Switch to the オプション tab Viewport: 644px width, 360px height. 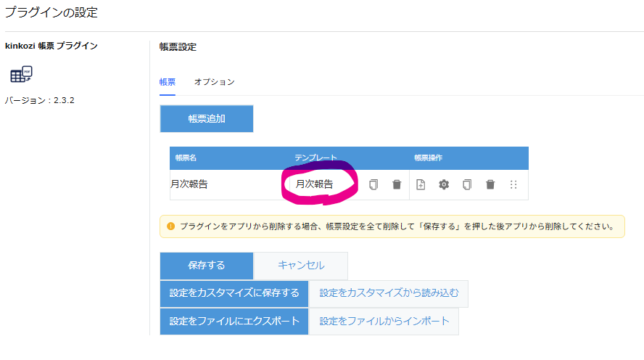pyautogui.click(x=214, y=82)
